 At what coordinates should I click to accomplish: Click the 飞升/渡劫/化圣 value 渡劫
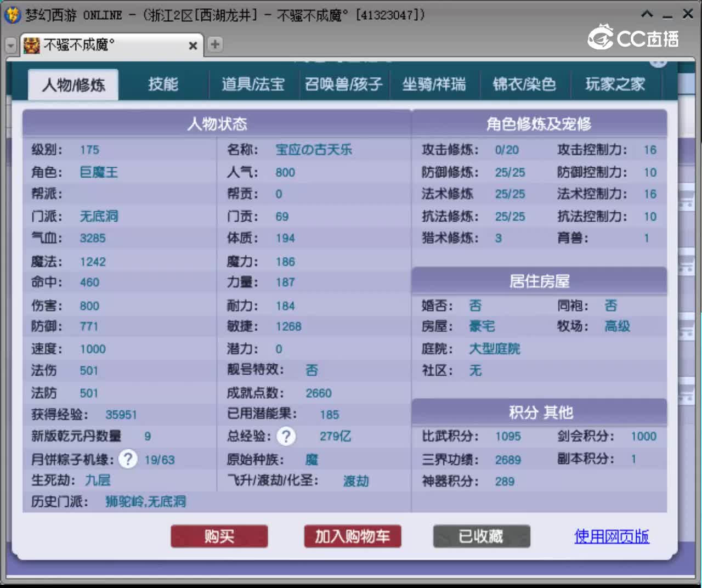pyautogui.click(x=356, y=481)
